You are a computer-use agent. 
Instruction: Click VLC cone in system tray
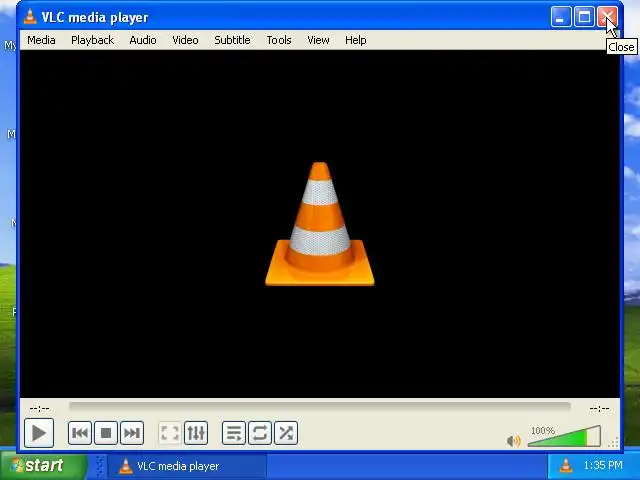pyautogui.click(x=566, y=466)
